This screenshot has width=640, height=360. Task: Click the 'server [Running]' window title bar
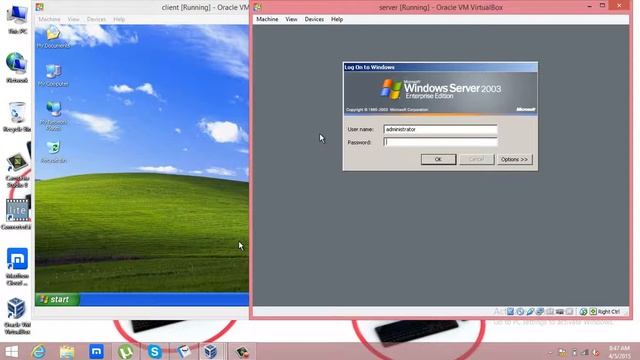pyautogui.click(x=441, y=7)
